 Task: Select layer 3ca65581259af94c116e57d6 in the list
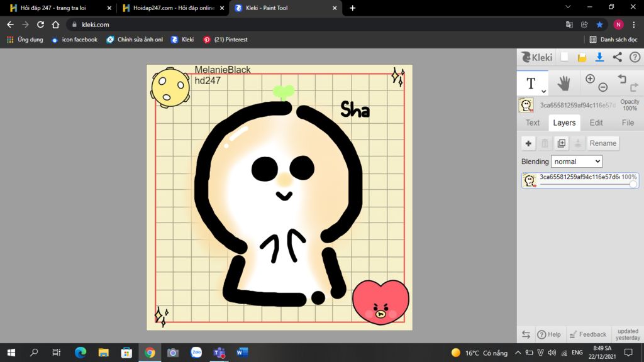[x=580, y=180]
